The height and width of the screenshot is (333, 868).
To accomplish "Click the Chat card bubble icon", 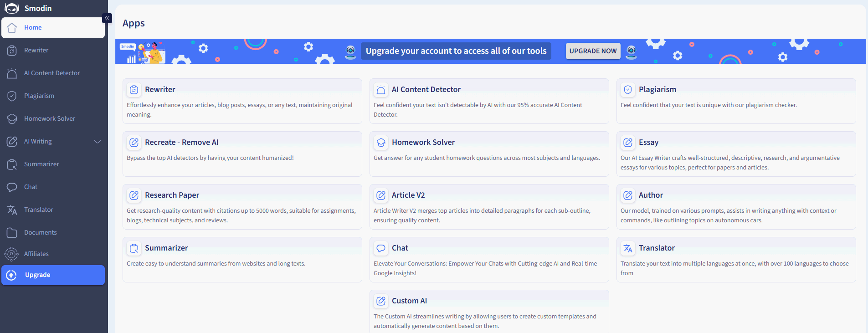I will (x=381, y=248).
